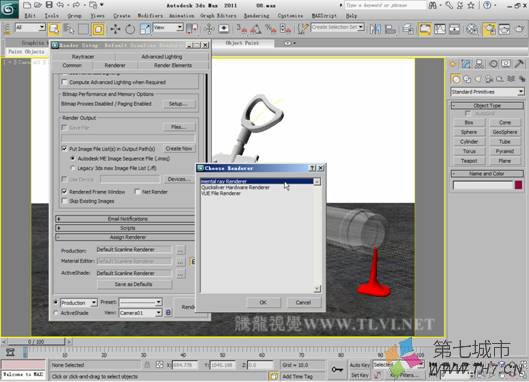Viewport: 529px width, 382px height.
Task: Click the Save as Defaults button
Action: 134,284
